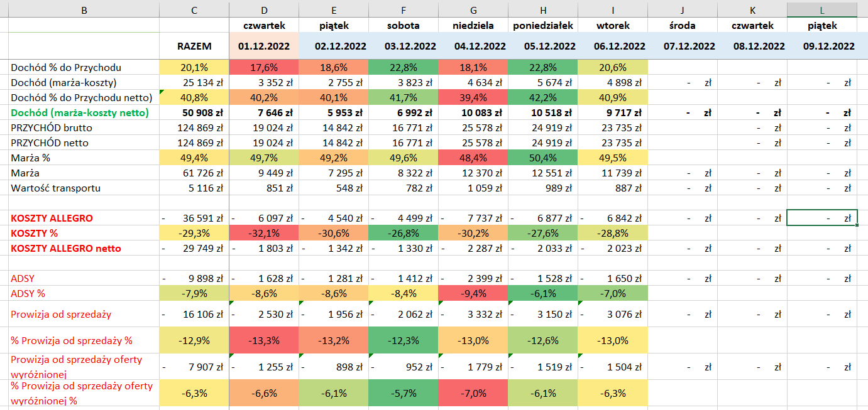This screenshot has width=868, height=410.
Task: Select the 01.12.2022 date cell
Action: [x=264, y=46]
